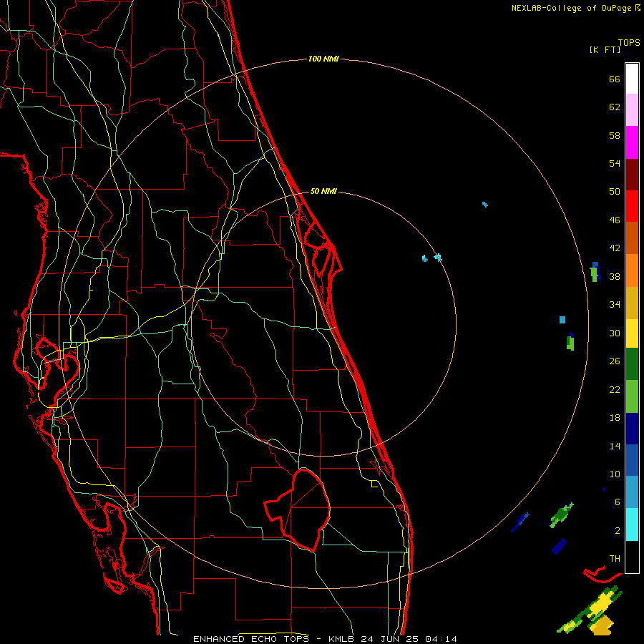
Task: Click the 24 JUN 25 date text
Action: (x=389, y=639)
